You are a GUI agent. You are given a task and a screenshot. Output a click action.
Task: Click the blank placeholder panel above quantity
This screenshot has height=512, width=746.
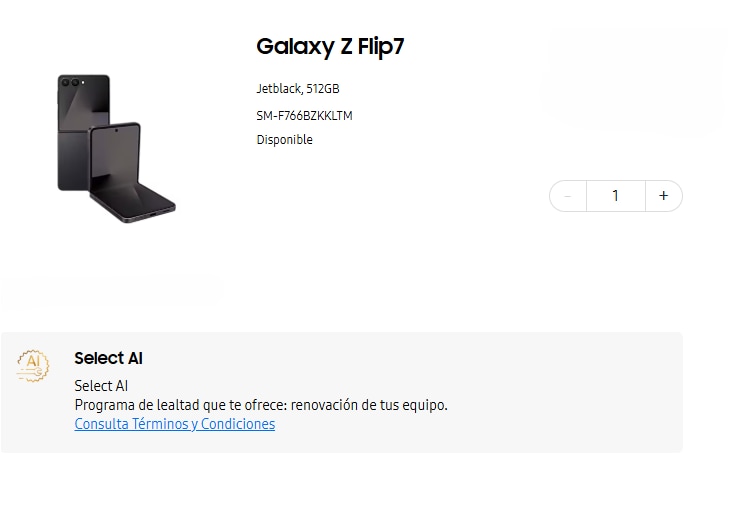point(634,79)
